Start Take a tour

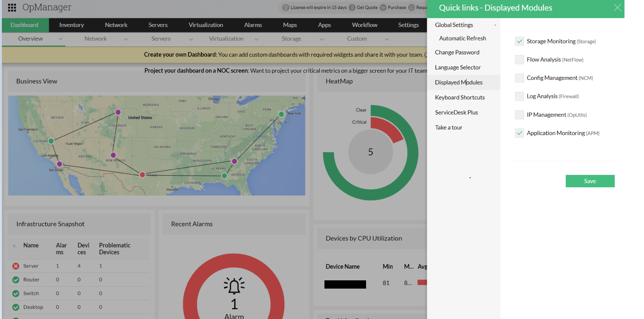pos(449,128)
